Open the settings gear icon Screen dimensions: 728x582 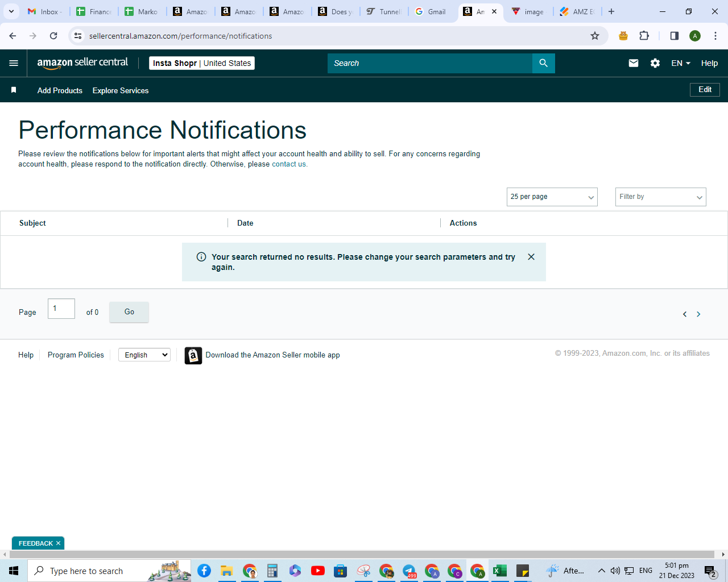(x=655, y=63)
